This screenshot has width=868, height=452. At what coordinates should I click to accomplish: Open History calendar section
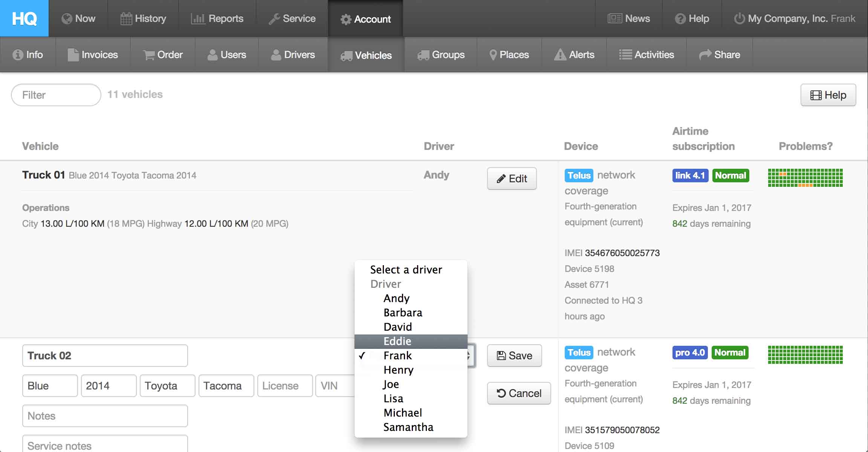point(143,18)
